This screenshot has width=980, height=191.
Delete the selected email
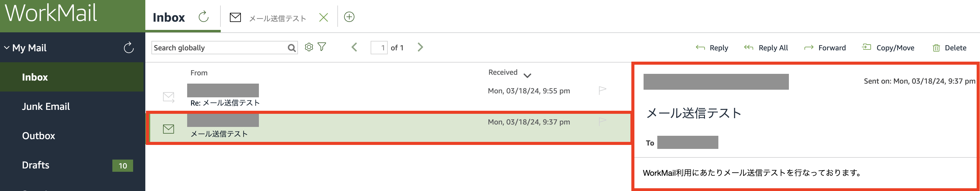coord(949,48)
